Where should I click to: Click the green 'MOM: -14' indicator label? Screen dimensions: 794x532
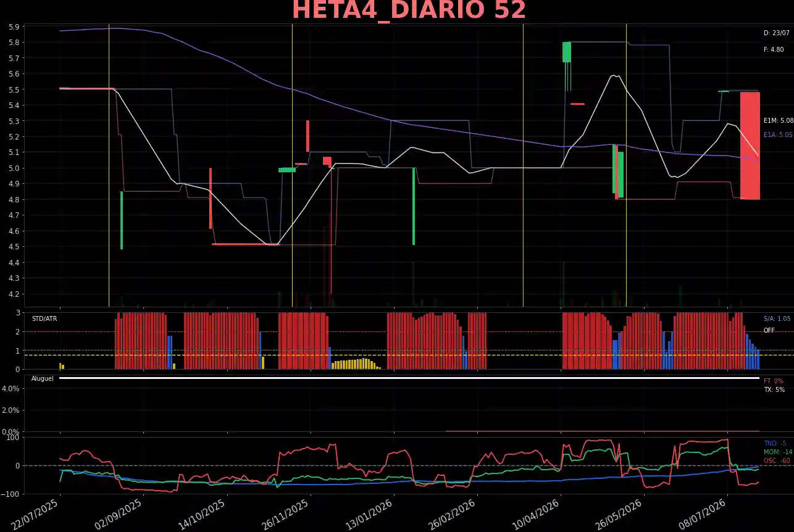778,452
